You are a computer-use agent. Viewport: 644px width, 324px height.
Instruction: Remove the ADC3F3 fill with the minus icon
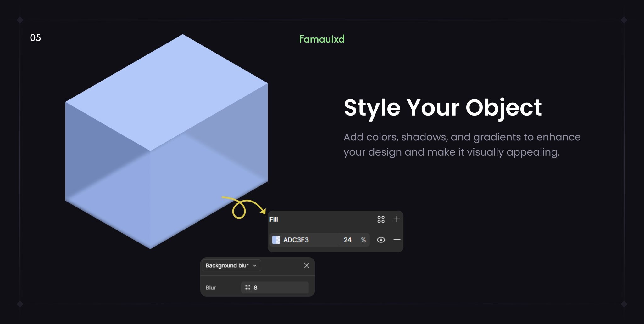[397, 240]
